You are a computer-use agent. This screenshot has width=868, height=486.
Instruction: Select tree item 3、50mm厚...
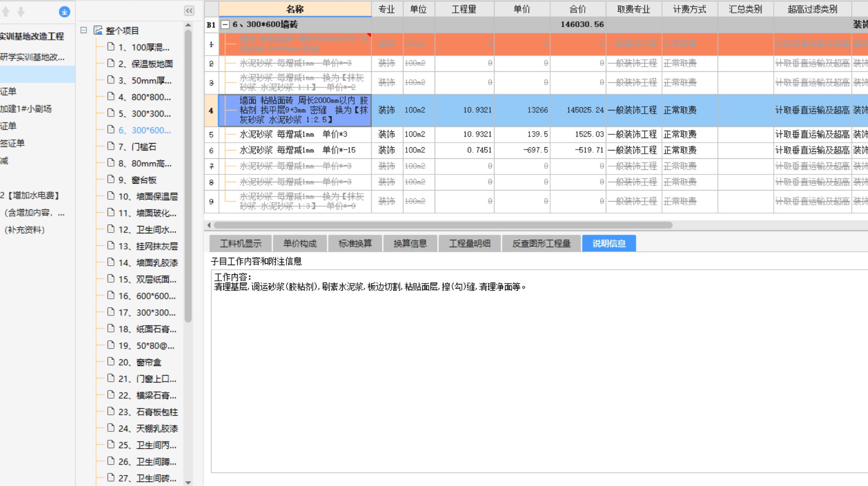click(145, 80)
